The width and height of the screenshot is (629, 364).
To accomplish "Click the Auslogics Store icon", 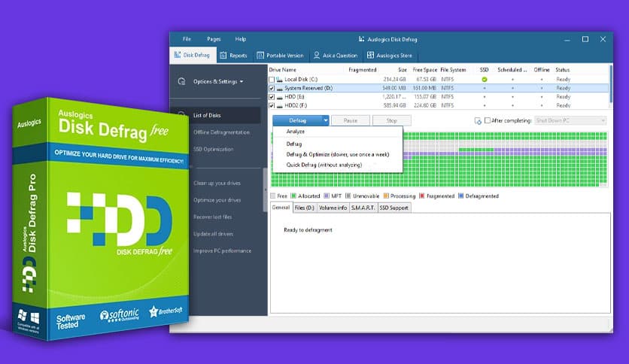I will [370, 55].
